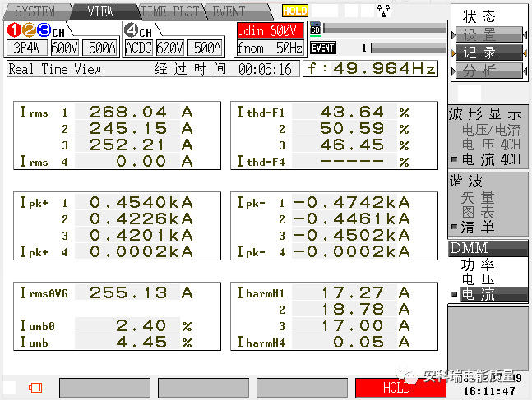Click IrmsAVG value 255.13 A

click(141, 292)
